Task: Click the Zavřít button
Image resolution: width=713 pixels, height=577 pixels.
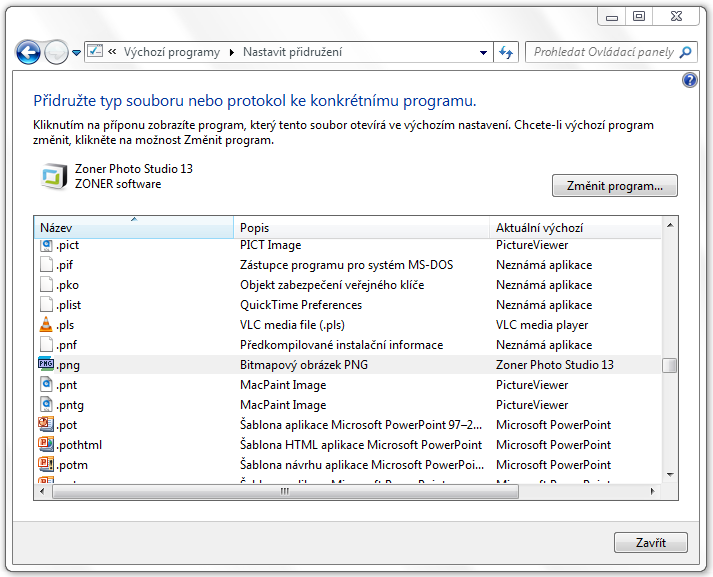Action: (651, 542)
